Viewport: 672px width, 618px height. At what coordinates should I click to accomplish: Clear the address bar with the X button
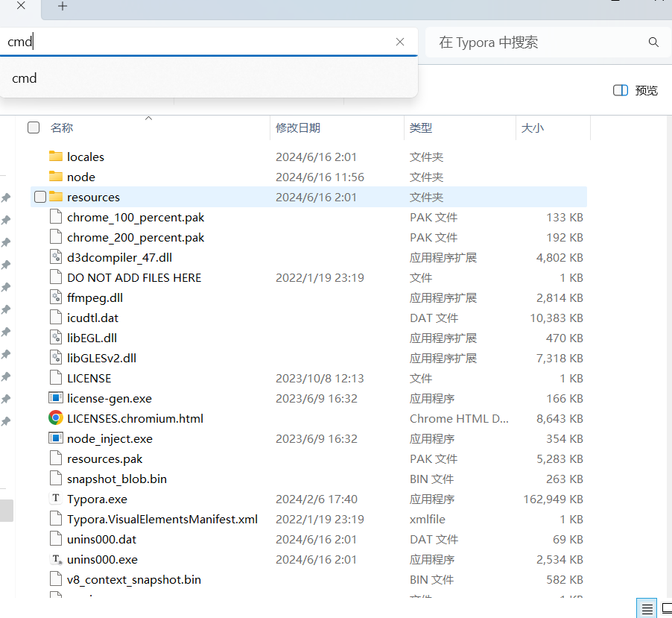pos(400,42)
